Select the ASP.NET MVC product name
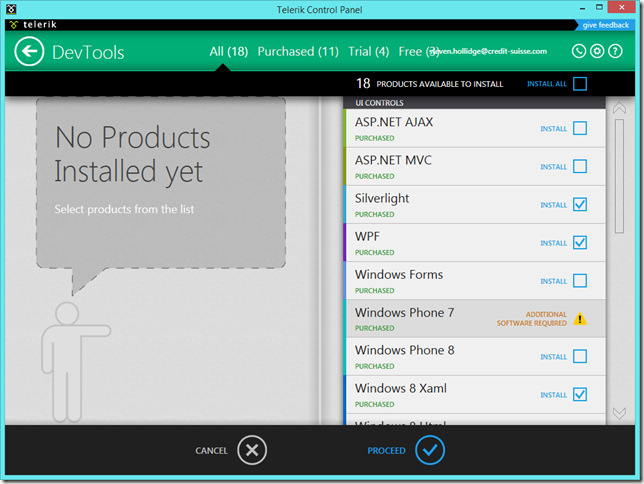644x484 pixels. pyautogui.click(x=393, y=160)
